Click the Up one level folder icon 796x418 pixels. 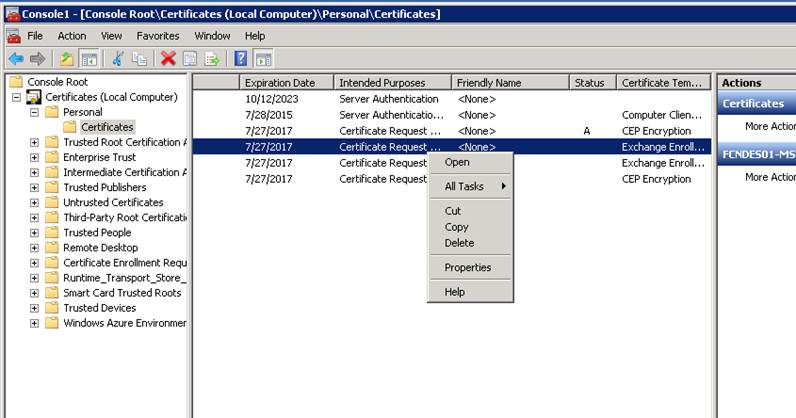pos(67,59)
